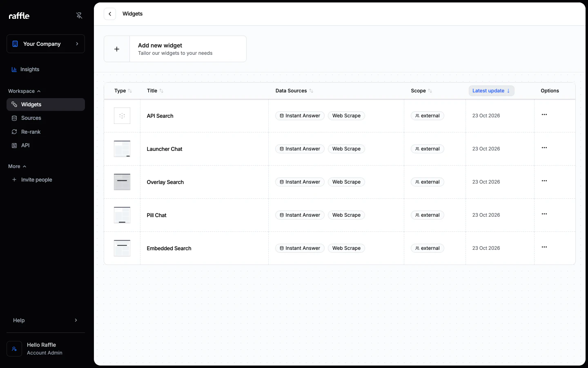Sort table by Scope column
This screenshot has height=368, width=588.
421,91
